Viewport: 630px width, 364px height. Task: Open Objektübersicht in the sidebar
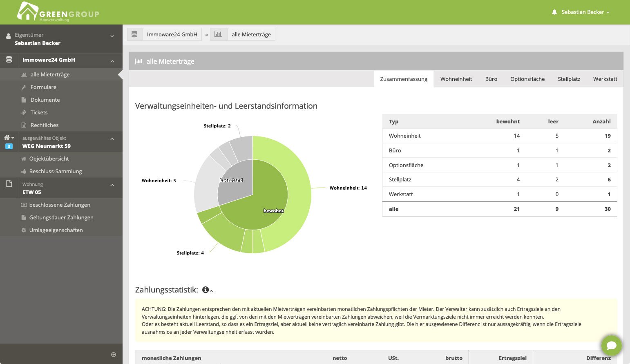click(x=49, y=159)
